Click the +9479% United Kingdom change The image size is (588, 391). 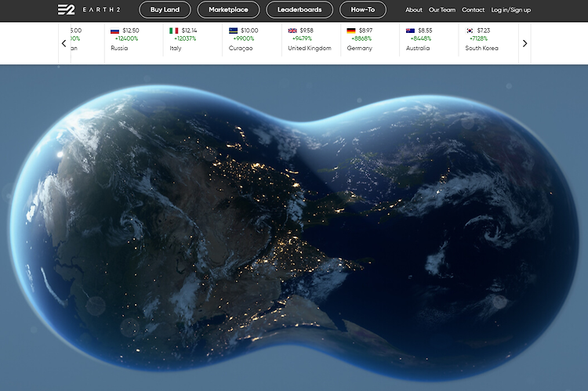[x=303, y=38]
